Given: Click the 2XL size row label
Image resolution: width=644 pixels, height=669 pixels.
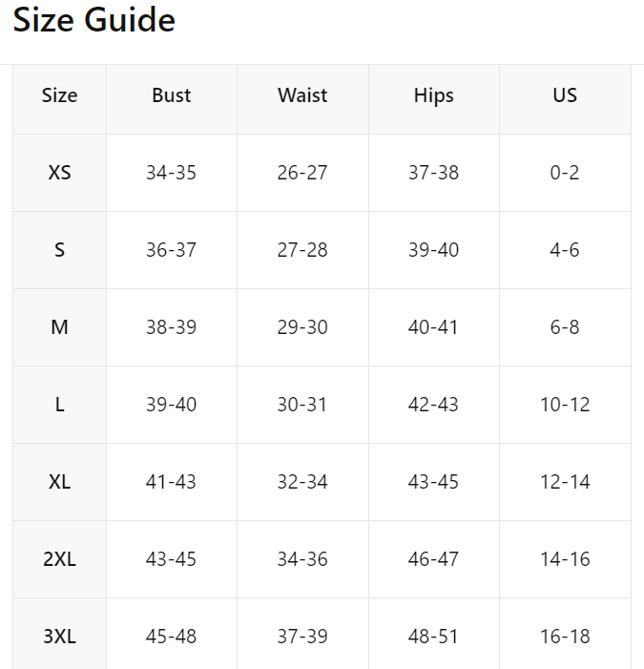Looking at the screenshot, I should pyautogui.click(x=59, y=559).
